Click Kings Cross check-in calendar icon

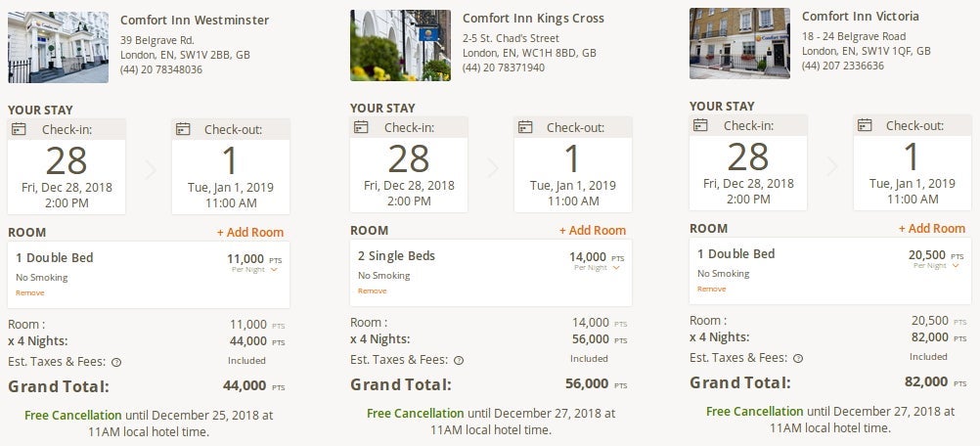361,127
